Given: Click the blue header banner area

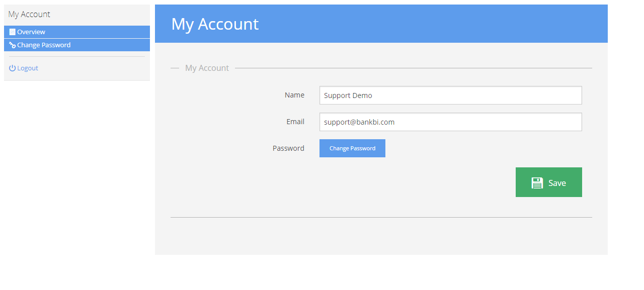Looking at the screenshot, I should coord(381,24).
